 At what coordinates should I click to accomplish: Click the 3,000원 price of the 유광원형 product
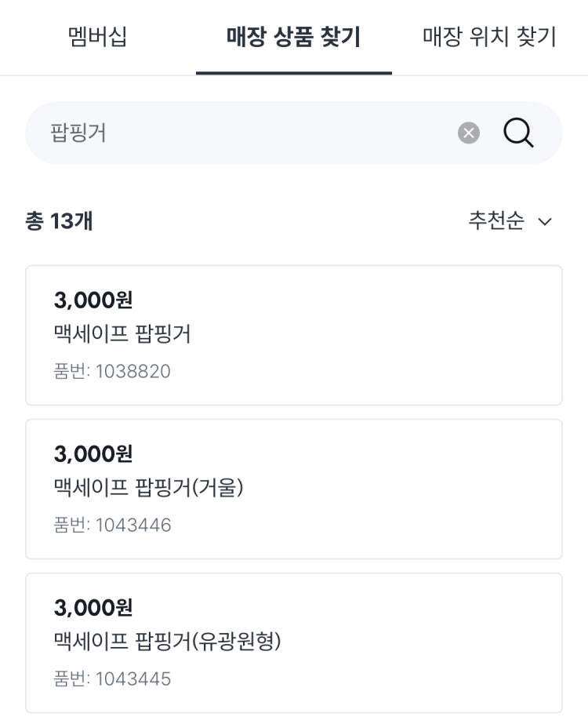click(x=93, y=608)
